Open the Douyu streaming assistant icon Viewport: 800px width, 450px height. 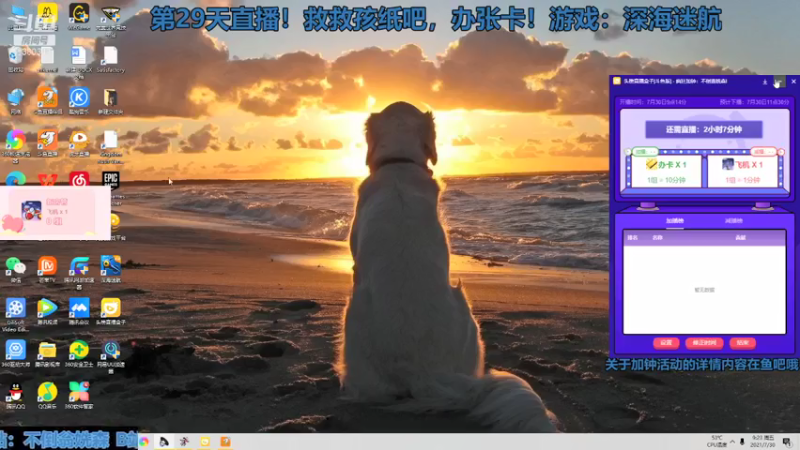(47, 97)
